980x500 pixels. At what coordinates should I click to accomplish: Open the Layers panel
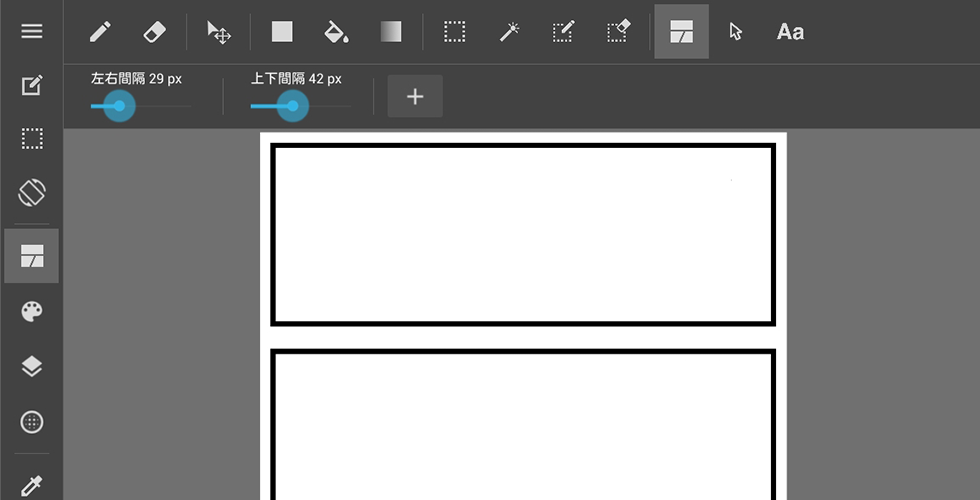(x=32, y=367)
